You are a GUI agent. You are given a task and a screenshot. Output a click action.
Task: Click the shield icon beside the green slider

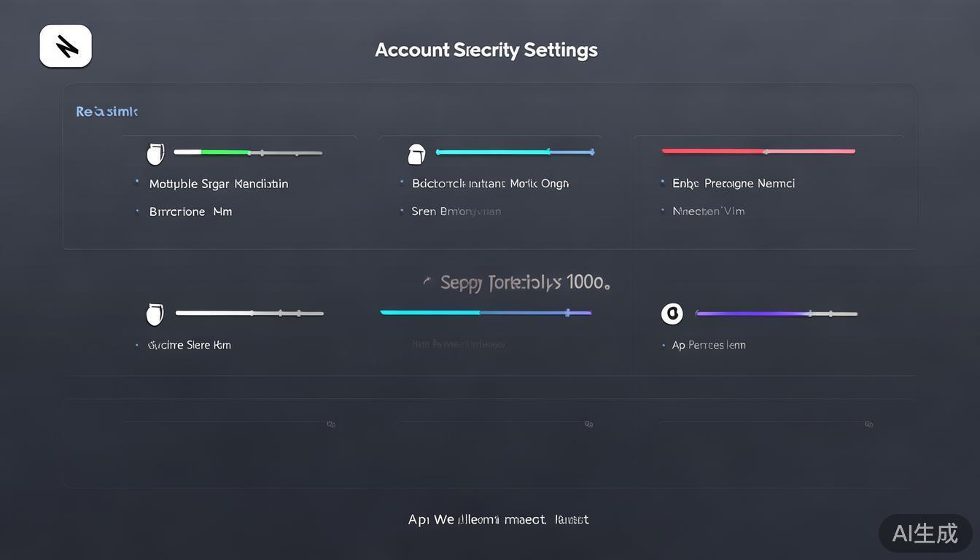[155, 154]
